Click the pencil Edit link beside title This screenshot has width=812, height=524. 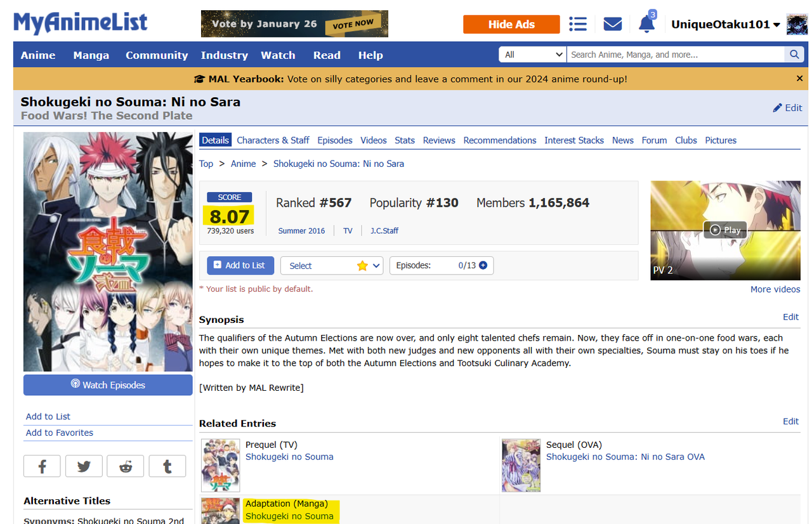click(787, 108)
